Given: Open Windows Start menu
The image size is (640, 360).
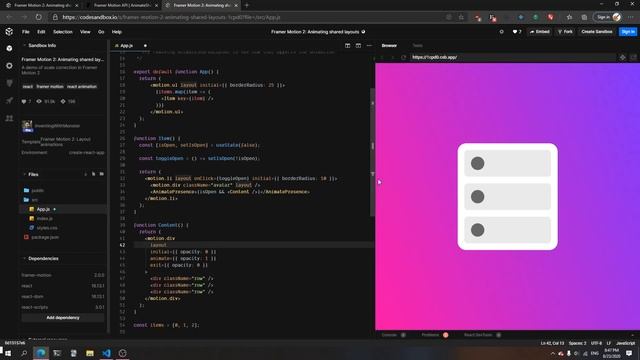Looking at the screenshot, I should pyautogui.click(x=8, y=353).
